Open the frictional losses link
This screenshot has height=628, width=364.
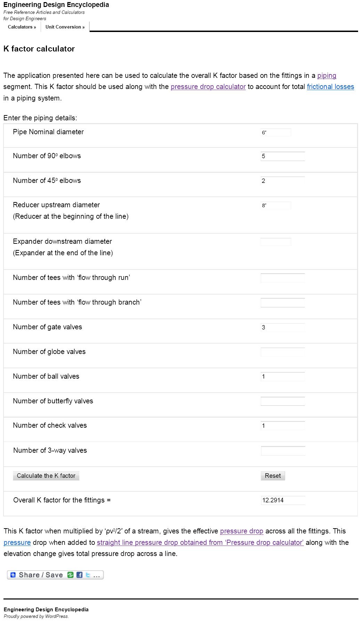(330, 87)
